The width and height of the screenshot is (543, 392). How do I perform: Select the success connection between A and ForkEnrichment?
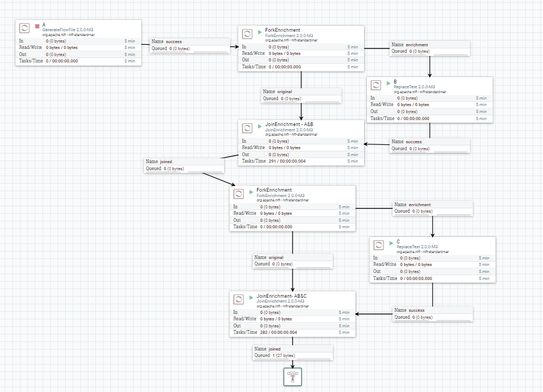pyautogui.click(x=190, y=45)
